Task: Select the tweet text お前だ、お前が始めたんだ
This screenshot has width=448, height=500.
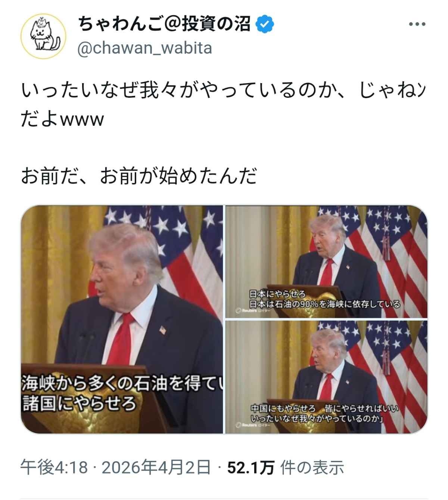Action: [x=139, y=176]
